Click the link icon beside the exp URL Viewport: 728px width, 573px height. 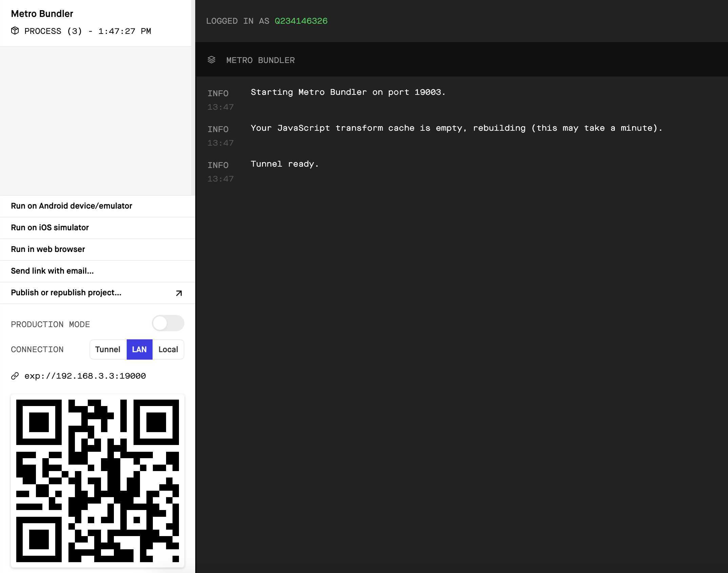tap(15, 376)
